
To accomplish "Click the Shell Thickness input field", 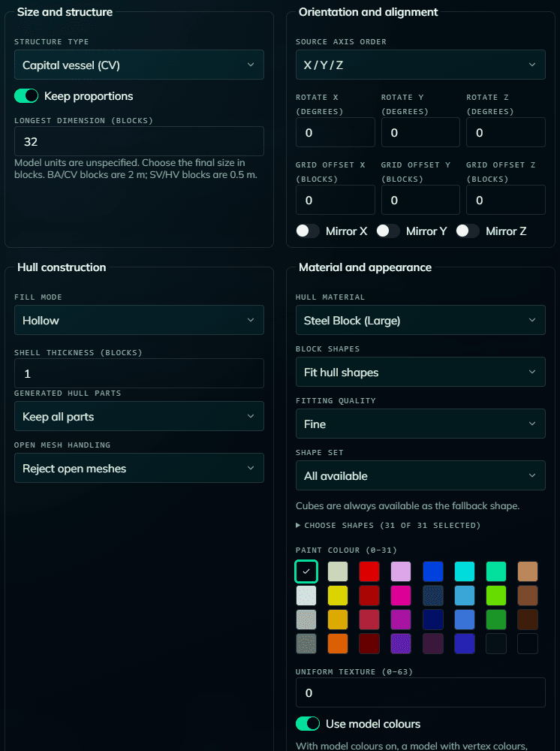I will coord(139,373).
